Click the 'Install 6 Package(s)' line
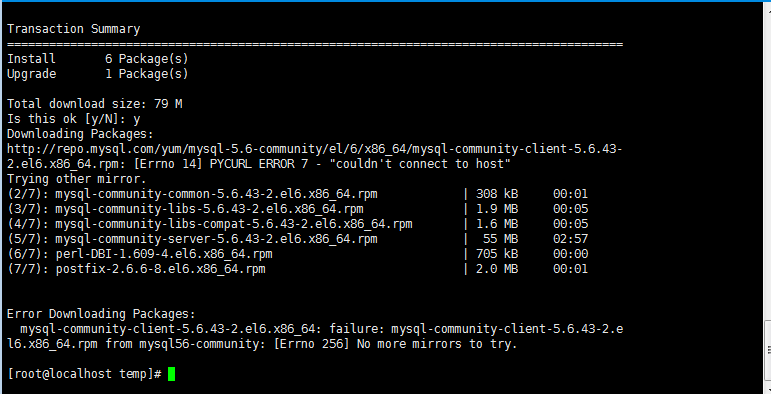The height and width of the screenshot is (394, 771). click(x=98, y=59)
